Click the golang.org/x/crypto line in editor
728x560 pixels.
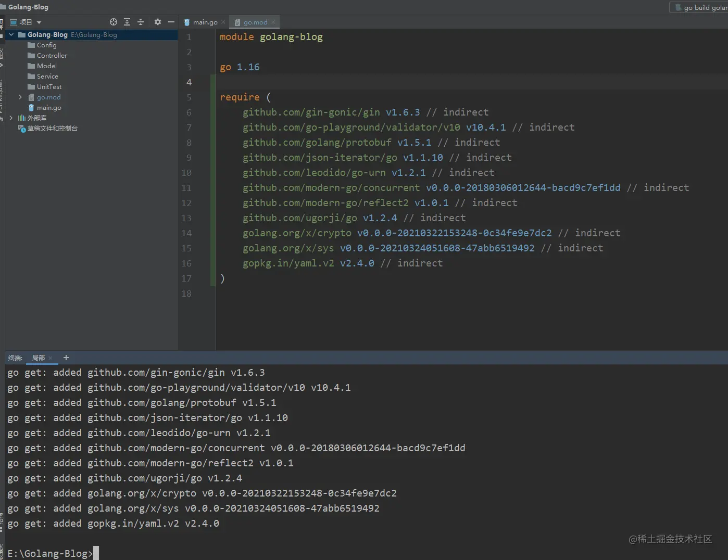(x=432, y=233)
